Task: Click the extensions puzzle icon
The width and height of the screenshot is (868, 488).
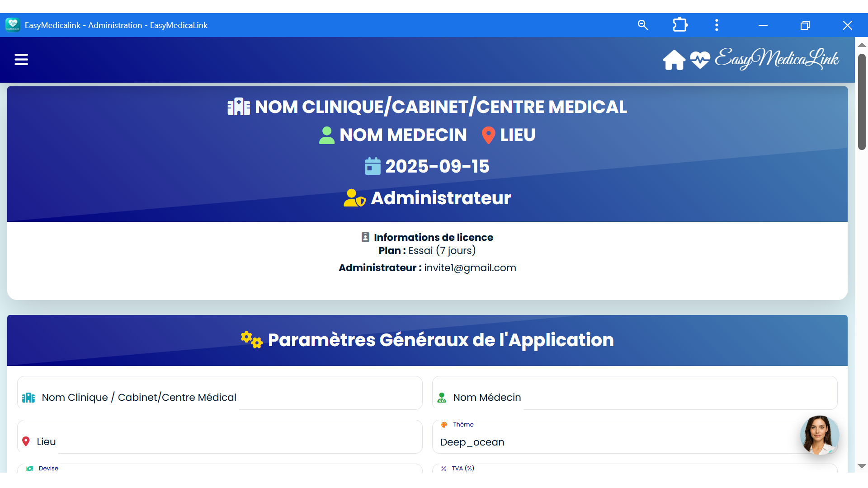Action: (x=680, y=25)
